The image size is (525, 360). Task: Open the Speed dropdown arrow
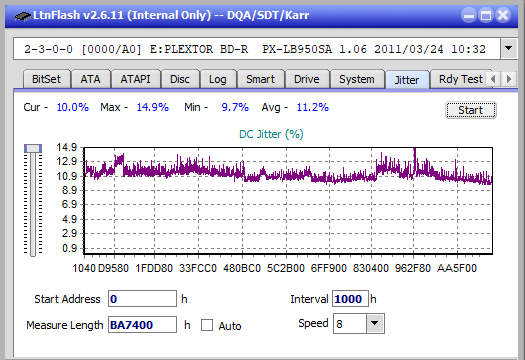pyautogui.click(x=375, y=323)
